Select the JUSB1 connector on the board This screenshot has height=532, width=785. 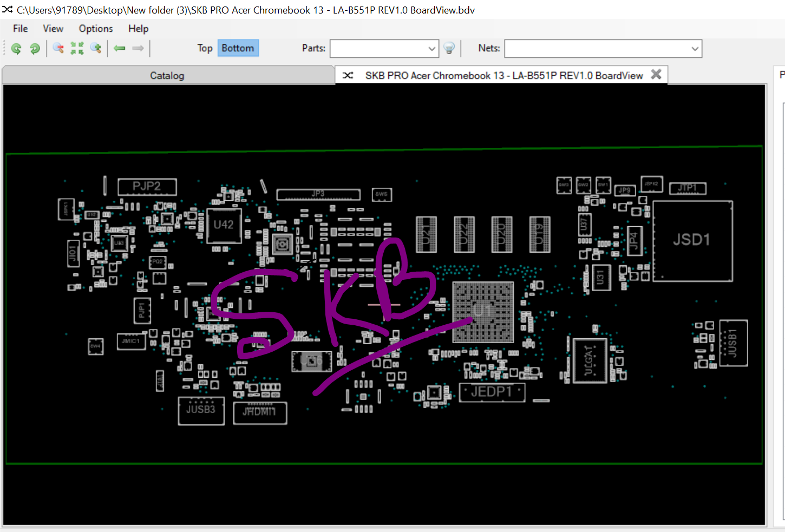tap(734, 343)
